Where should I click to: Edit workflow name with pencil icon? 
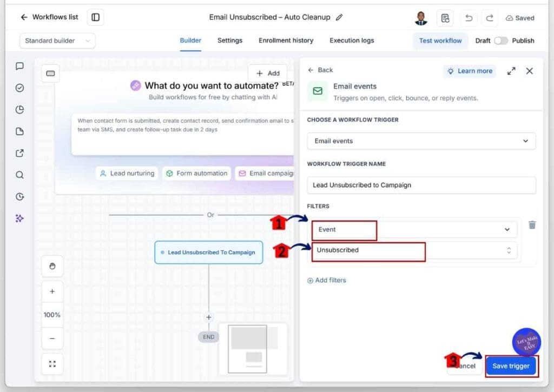pyautogui.click(x=339, y=17)
